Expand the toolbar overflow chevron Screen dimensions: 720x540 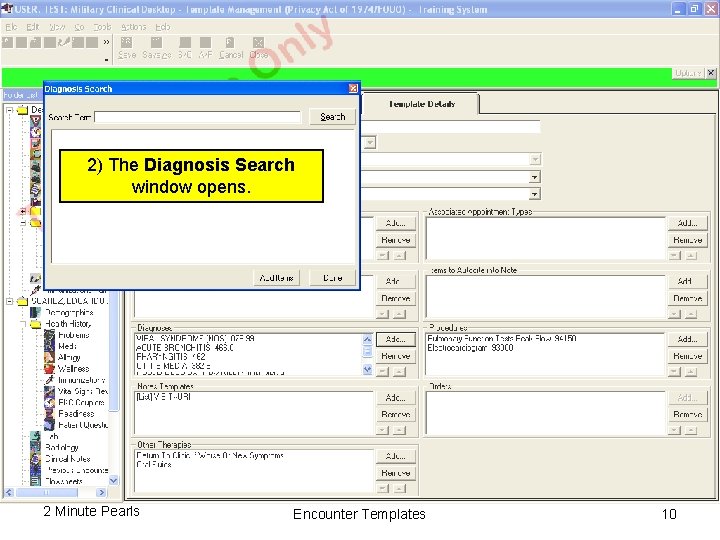click(x=106, y=42)
